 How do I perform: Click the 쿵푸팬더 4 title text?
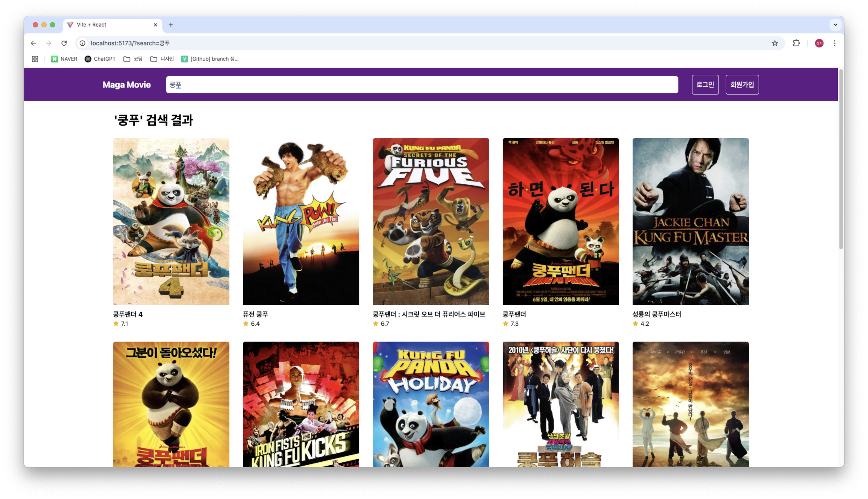click(128, 314)
